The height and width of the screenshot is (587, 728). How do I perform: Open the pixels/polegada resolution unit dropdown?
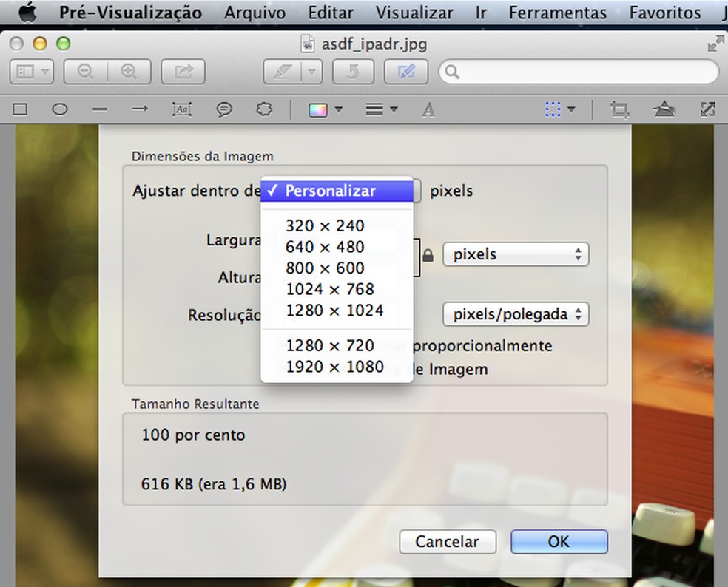pos(516,314)
